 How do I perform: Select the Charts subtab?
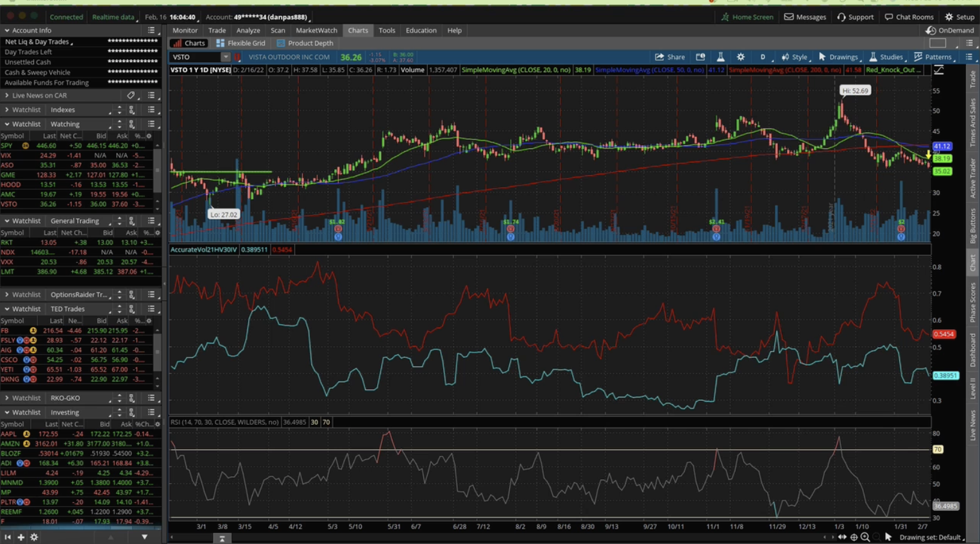189,43
